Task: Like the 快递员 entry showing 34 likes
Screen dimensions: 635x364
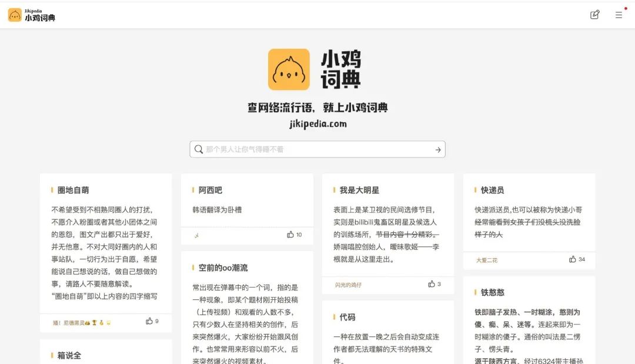Action: pos(571,259)
